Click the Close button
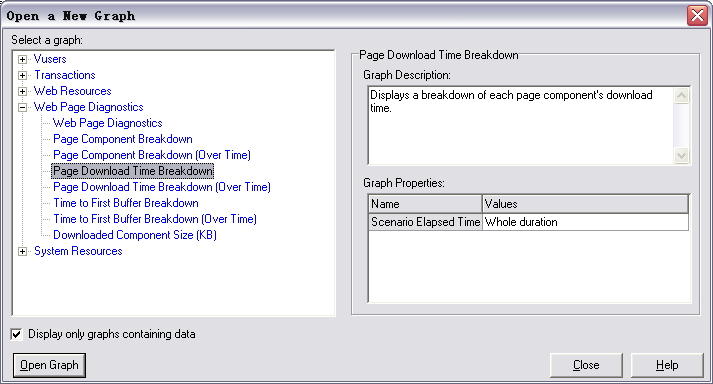 coord(586,365)
